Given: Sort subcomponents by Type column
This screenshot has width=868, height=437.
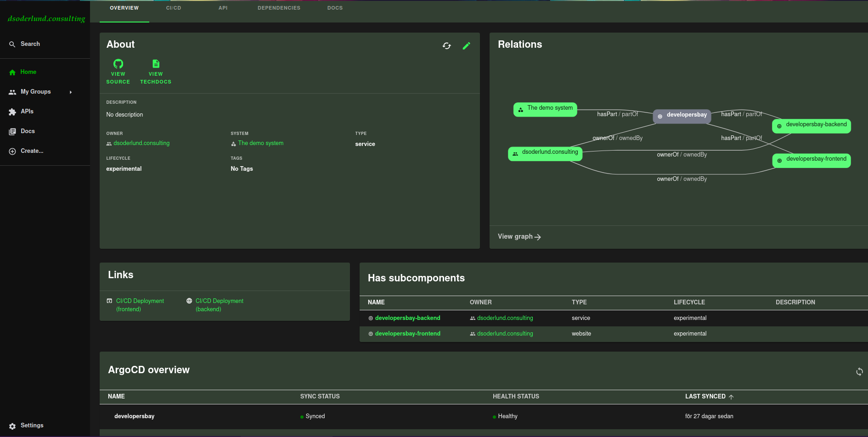Looking at the screenshot, I should pos(579,303).
